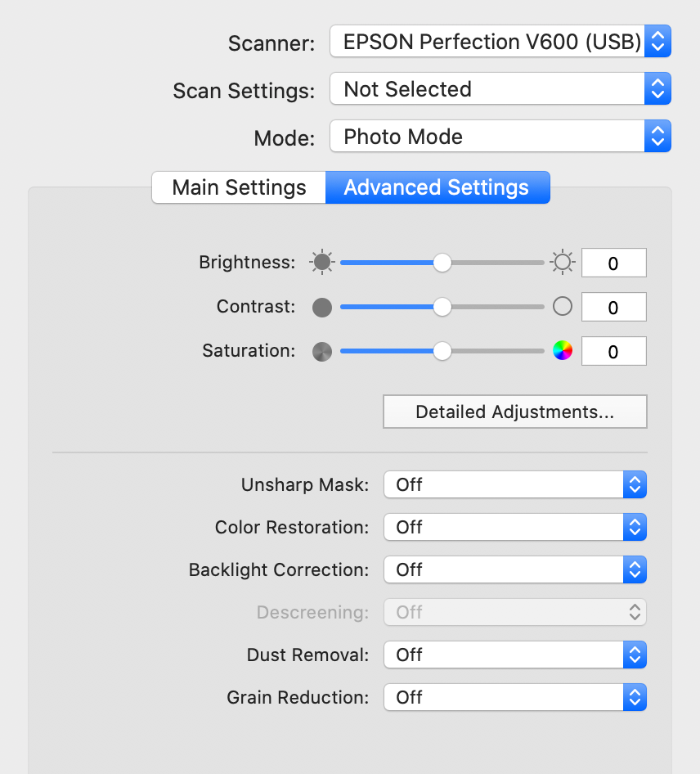The height and width of the screenshot is (774, 700).
Task: Click the Saturation value input field
Action: click(613, 352)
